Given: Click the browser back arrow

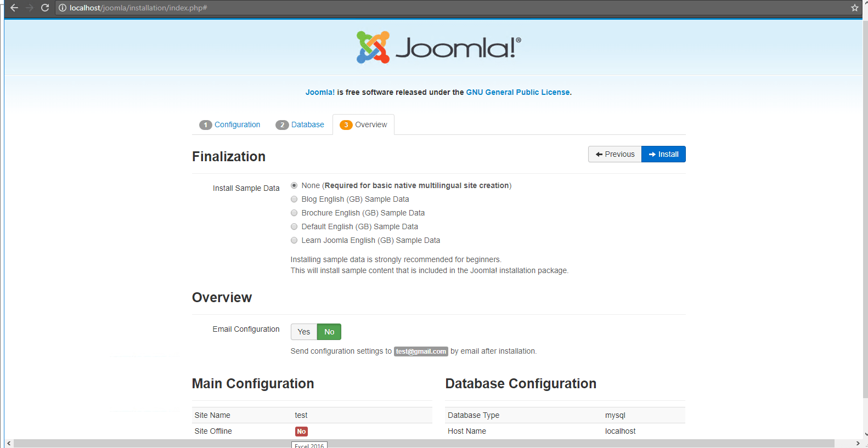Looking at the screenshot, I should point(14,8).
